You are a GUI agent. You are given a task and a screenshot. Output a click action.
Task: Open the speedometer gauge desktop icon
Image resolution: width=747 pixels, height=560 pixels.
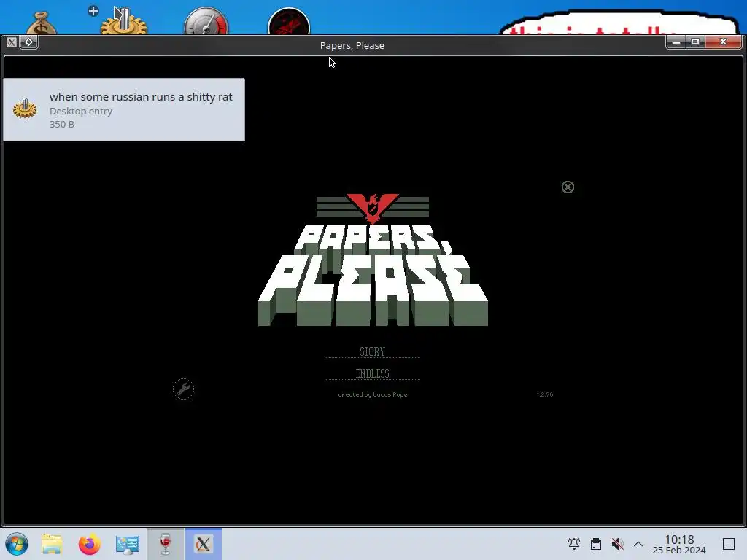[x=206, y=22]
